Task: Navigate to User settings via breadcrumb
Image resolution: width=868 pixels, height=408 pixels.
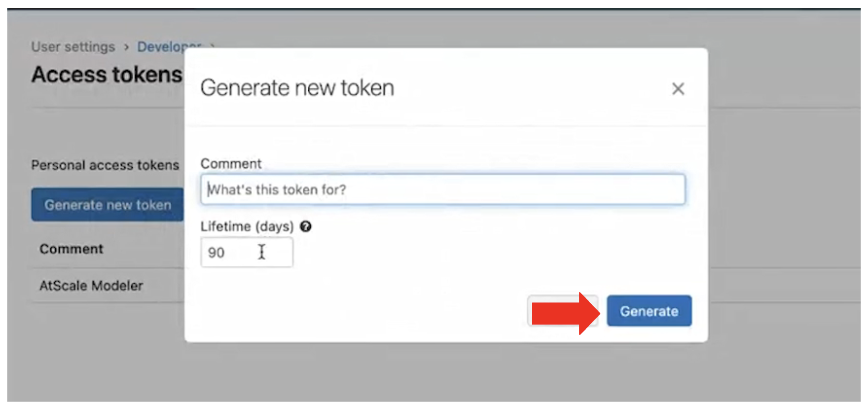Action: tap(72, 46)
